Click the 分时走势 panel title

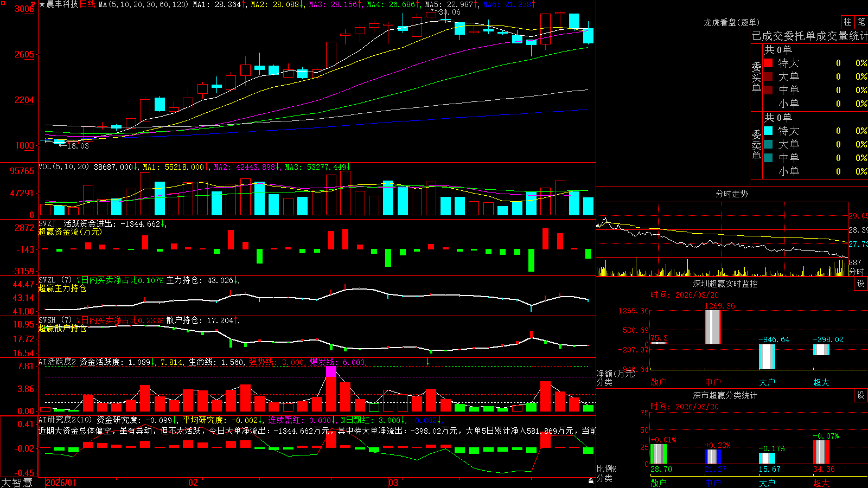[731, 194]
